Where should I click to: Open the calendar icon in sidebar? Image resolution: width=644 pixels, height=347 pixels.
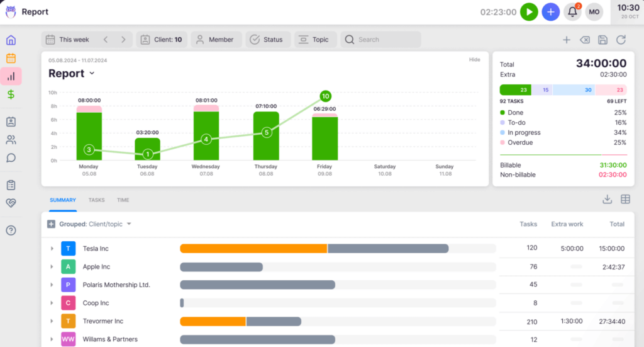click(11, 59)
